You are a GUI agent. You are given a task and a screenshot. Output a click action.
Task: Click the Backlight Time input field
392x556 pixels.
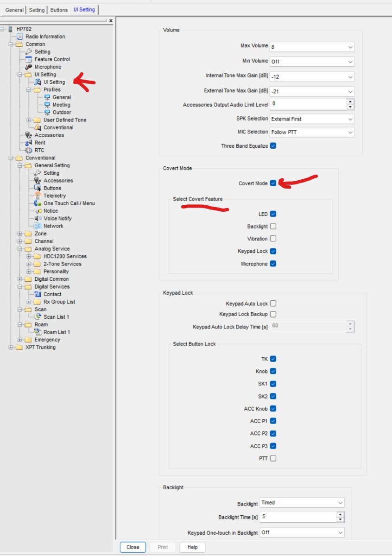click(297, 517)
